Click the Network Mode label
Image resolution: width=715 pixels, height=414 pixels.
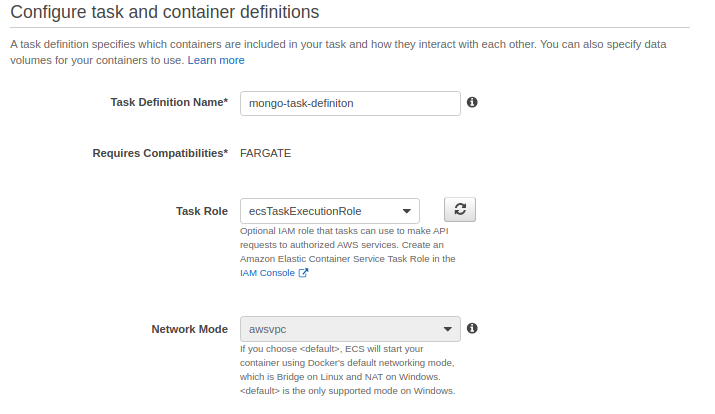pos(190,329)
